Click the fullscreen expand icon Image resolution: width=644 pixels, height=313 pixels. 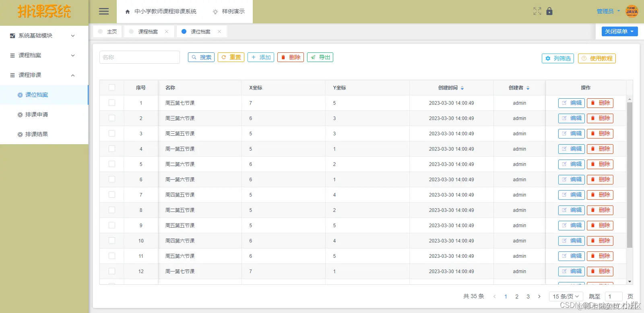click(x=537, y=11)
